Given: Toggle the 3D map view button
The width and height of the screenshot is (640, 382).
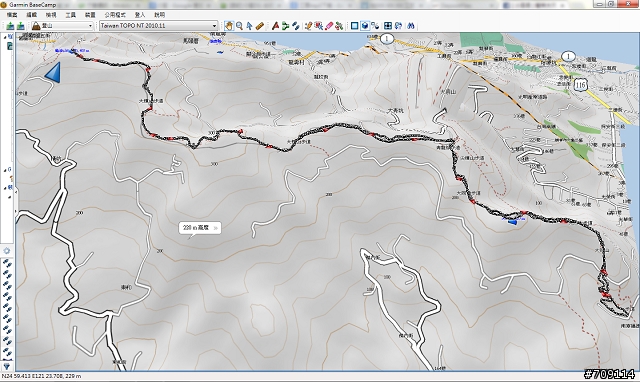Looking at the screenshot, I should (x=365, y=26).
